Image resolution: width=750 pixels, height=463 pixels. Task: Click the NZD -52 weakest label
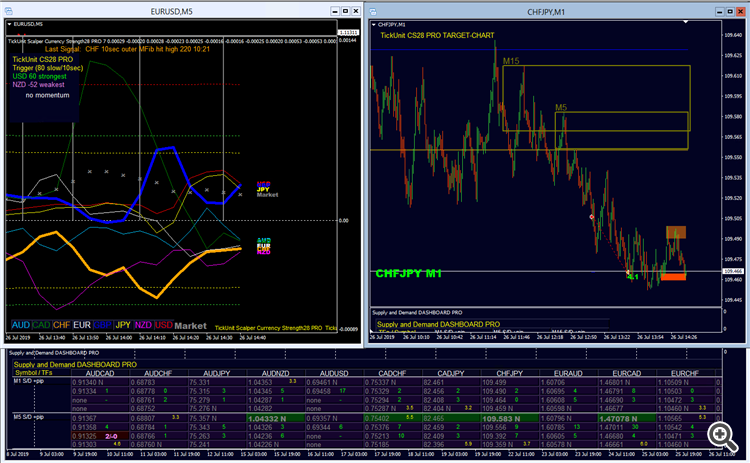38,85
